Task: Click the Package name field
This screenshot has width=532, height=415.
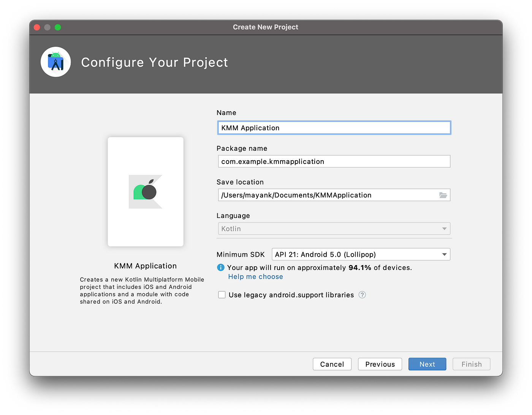Action: coord(334,161)
